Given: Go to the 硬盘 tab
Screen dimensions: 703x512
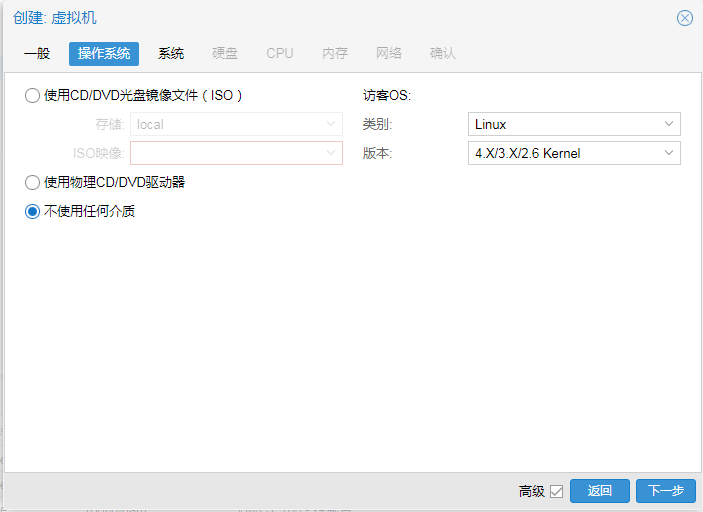Looking at the screenshot, I should coord(225,53).
